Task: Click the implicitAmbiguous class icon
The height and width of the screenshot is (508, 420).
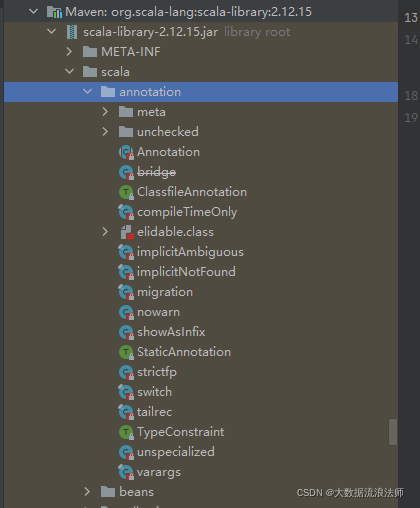Action: [126, 252]
